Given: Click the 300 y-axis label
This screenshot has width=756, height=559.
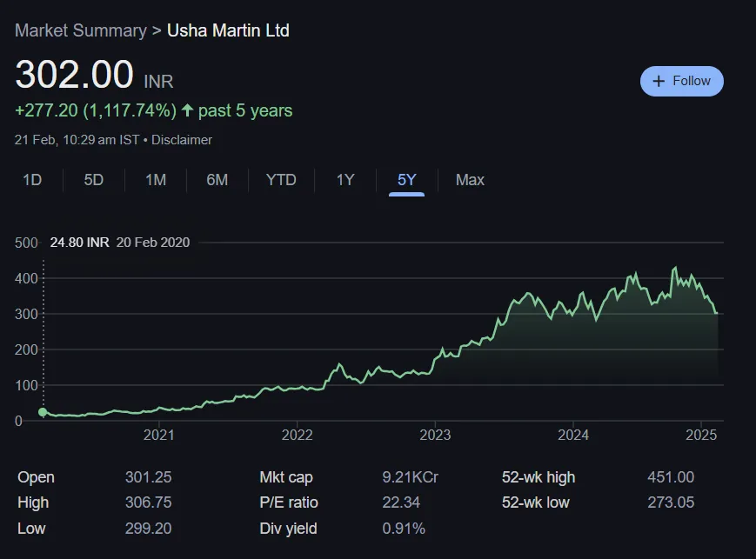Looking at the screenshot, I should [26, 314].
